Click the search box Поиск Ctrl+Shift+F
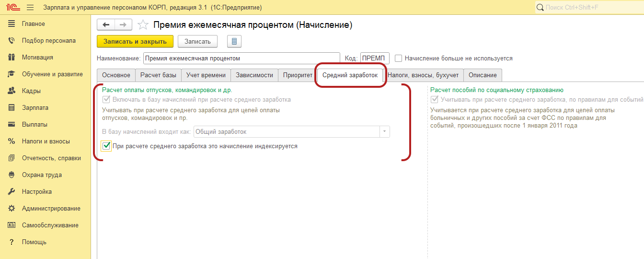Screen dimensions: 644x259 click(589, 8)
